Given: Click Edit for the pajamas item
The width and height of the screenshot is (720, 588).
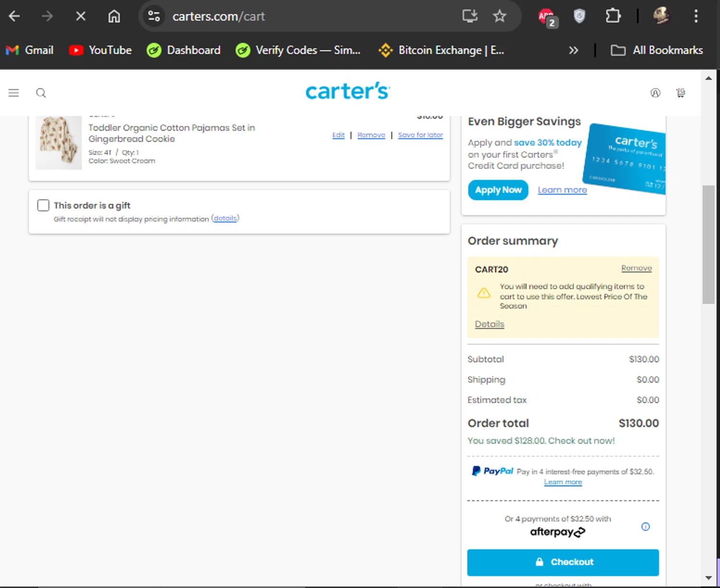Looking at the screenshot, I should click(338, 135).
